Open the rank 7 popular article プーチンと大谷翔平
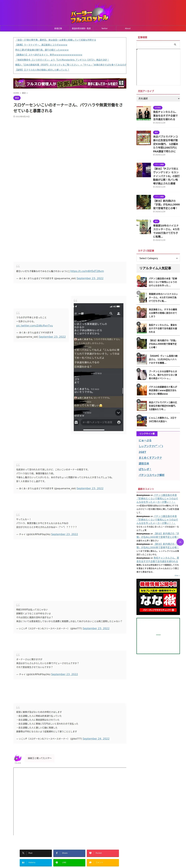 click(158, 375)
